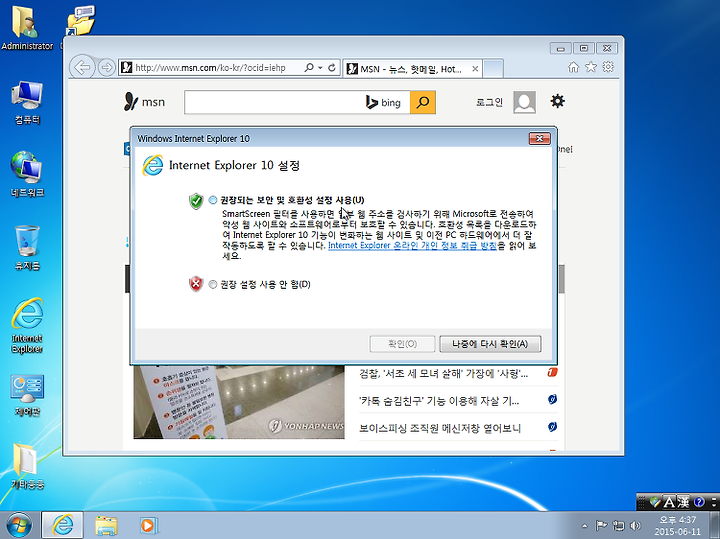Toggle the language bar A input mode

669,502
